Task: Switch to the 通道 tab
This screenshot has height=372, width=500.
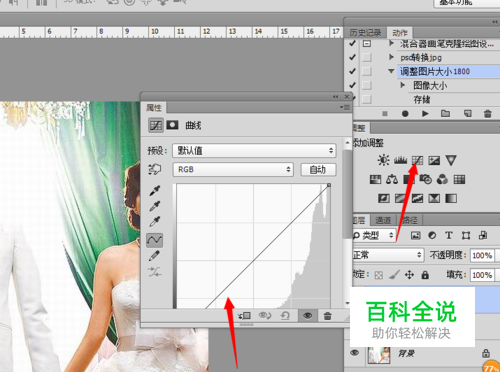Action: click(383, 220)
